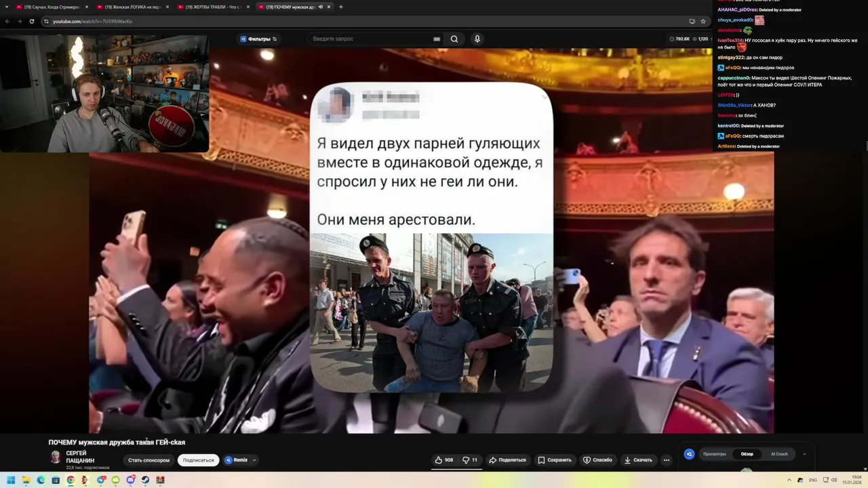Image resolution: width=868 pixels, height=488 pixels.
Task: Go forward in browser history
Action: 19,21
